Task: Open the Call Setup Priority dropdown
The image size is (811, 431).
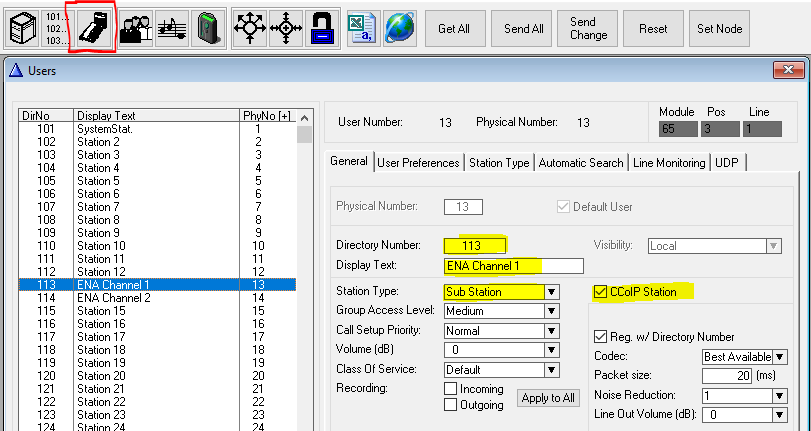Action: [x=551, y=331]
